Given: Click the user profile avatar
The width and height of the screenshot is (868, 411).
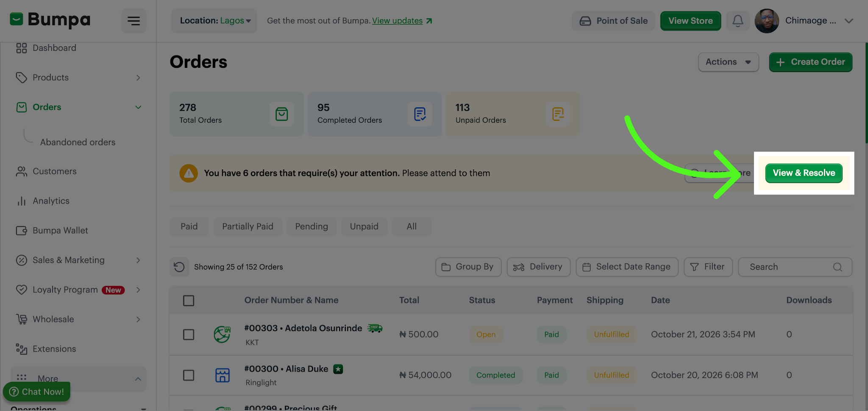Looking at the screenshot, I should pos(766,21).
